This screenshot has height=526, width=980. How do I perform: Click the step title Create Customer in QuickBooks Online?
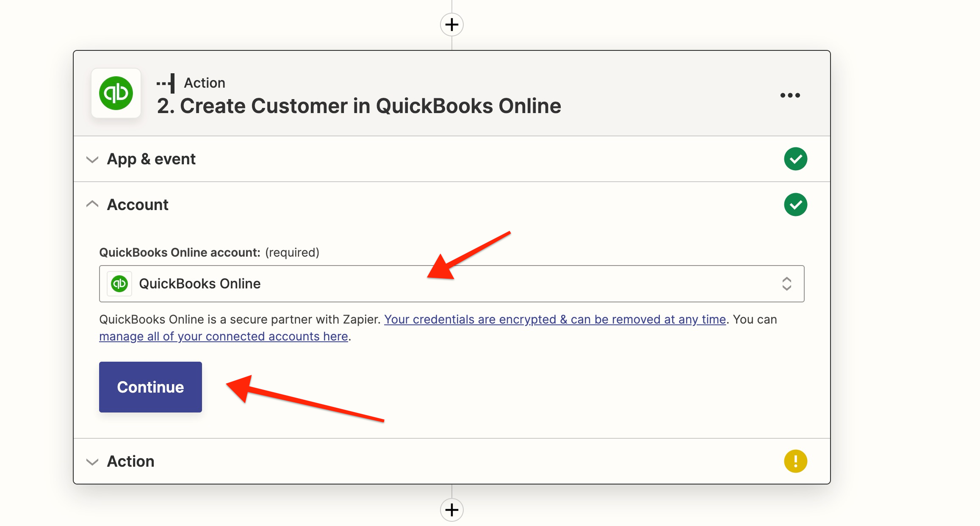click(359, 106)
